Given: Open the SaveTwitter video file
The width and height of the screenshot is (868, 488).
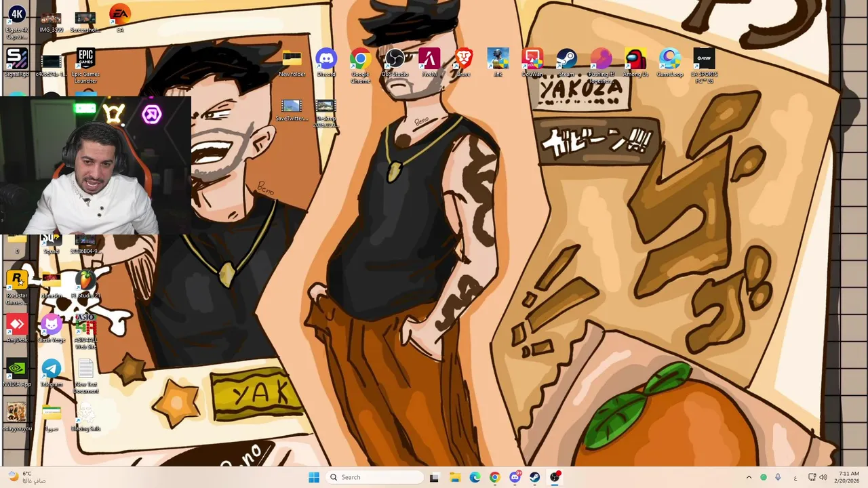Looking at the screenshot, I should click(x=292, y=110).
